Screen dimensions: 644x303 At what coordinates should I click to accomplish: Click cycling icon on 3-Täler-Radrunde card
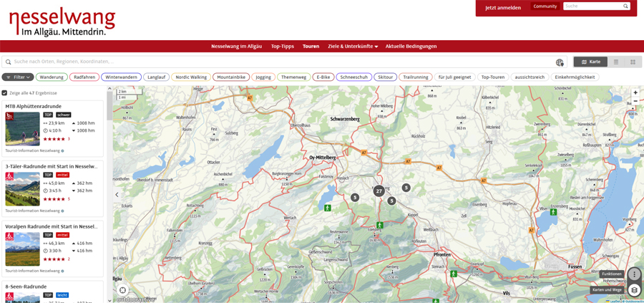pyautogui.click(x=9, y=176)
